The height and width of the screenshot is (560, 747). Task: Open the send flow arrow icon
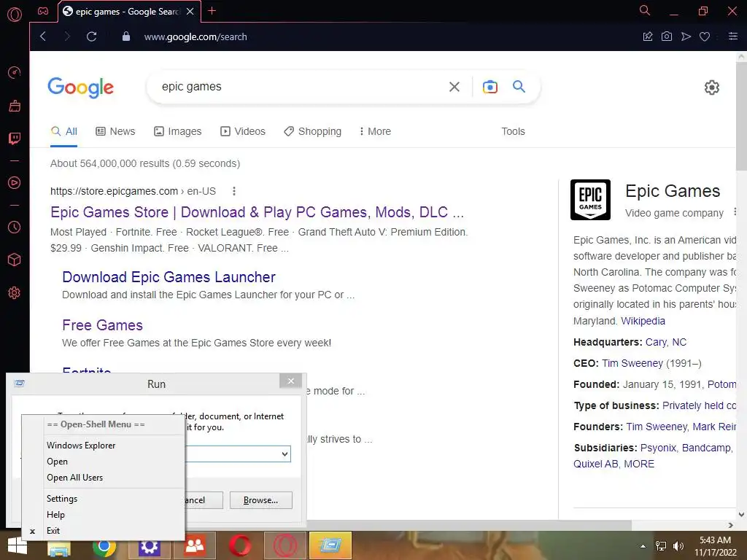coord(686,36)
